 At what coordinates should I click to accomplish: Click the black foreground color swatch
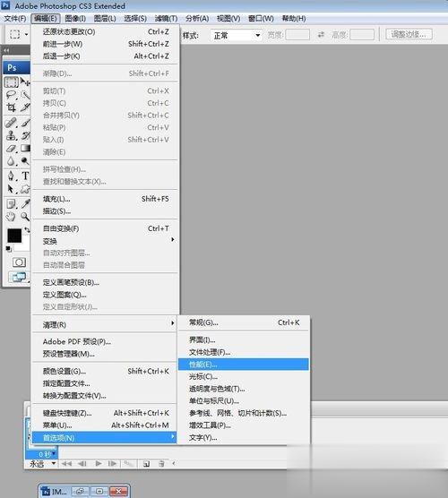click(14, 236)
